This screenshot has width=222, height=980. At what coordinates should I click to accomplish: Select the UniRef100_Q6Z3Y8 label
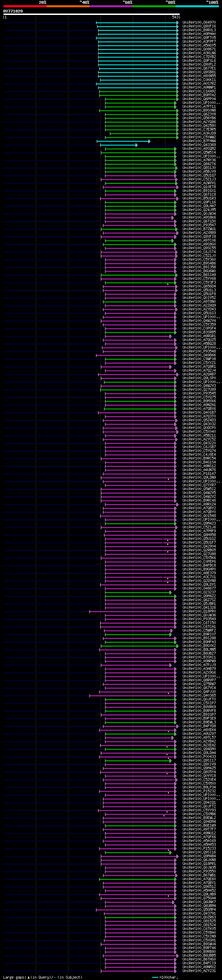pyautogui.click(x=199, y=114)
